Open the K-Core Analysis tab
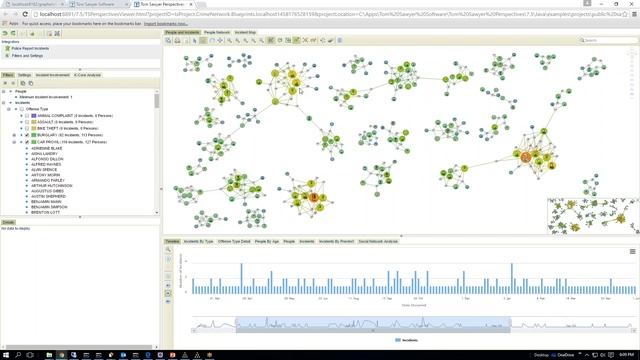 [87, 75]
